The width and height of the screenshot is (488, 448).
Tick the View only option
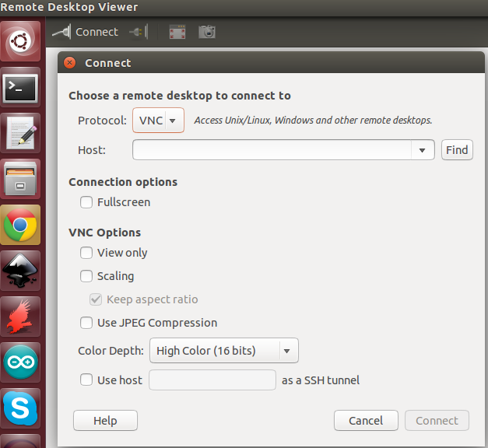point(86,253)
